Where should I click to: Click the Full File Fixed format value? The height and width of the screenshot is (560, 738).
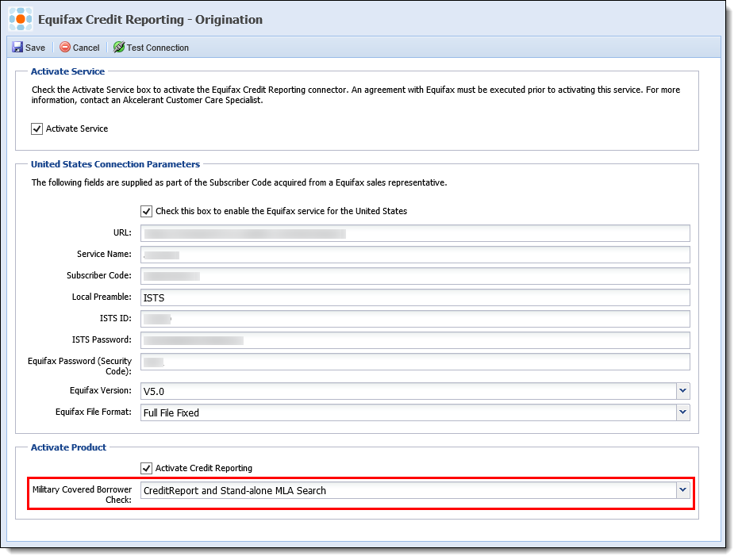point(171,412)
